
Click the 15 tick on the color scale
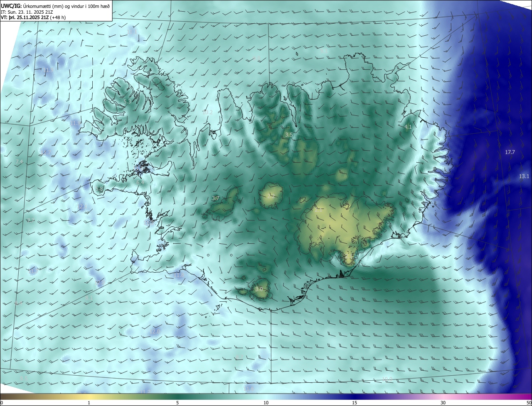tap(355, 403)
